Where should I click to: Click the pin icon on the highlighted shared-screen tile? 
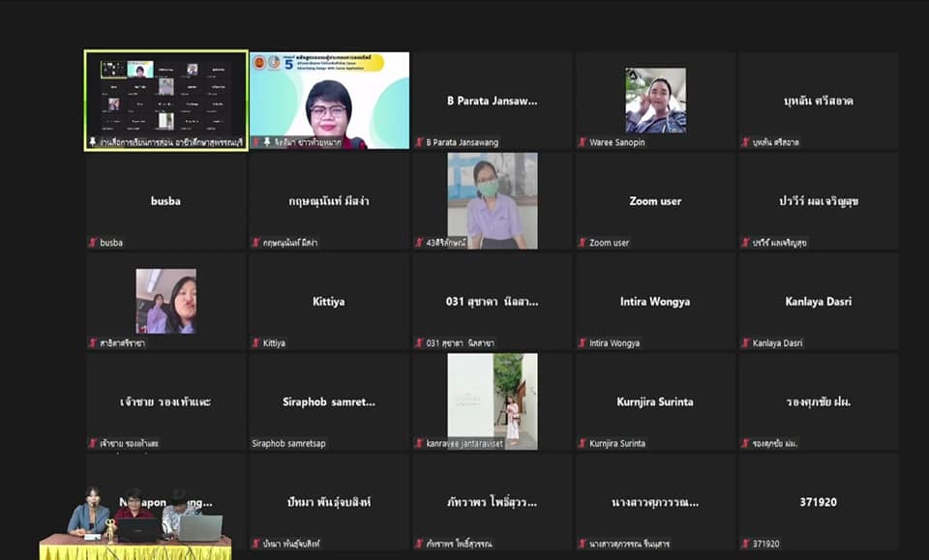click(x=93, y=142)
